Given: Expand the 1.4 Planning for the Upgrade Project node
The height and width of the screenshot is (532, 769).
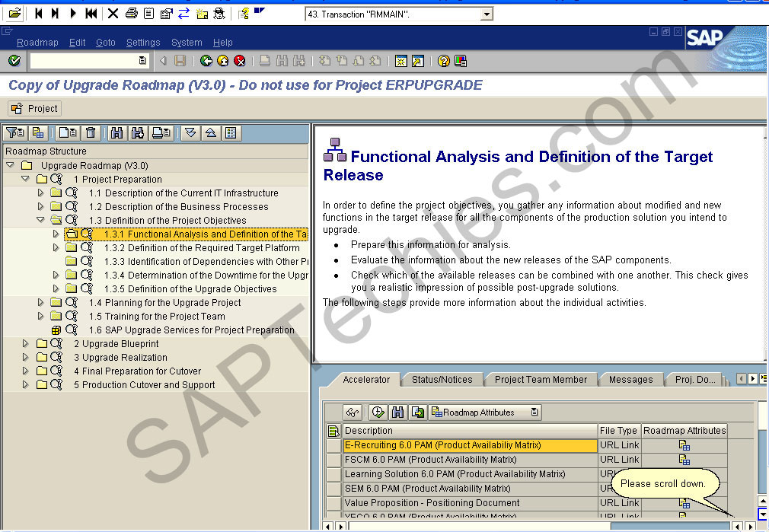Looking at the screenshot, I should [40, 302].
